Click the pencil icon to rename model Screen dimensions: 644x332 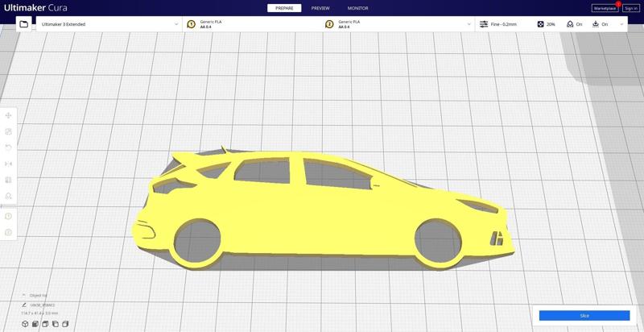25,305
